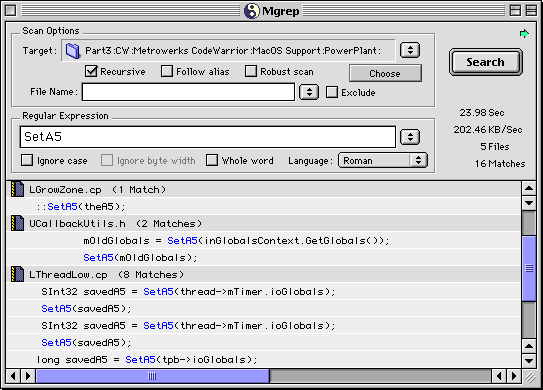Click the left-end scroll-right arrow of horizontal scrollbar
Viewport: 543px width, 390px height.
click(28, 376)
